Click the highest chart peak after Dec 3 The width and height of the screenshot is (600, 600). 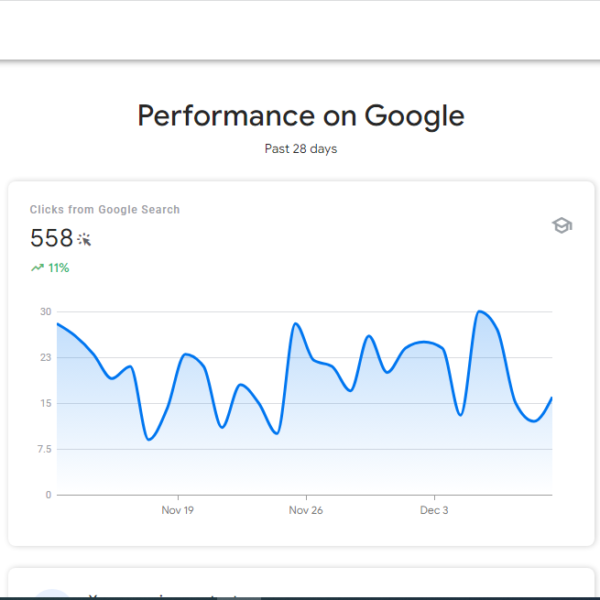[480, 311]
